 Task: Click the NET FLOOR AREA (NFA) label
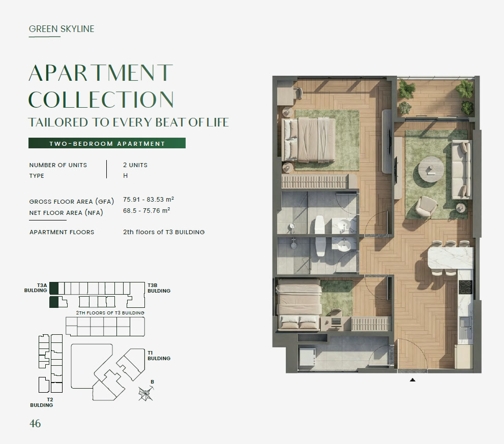(x=66, y=212)
